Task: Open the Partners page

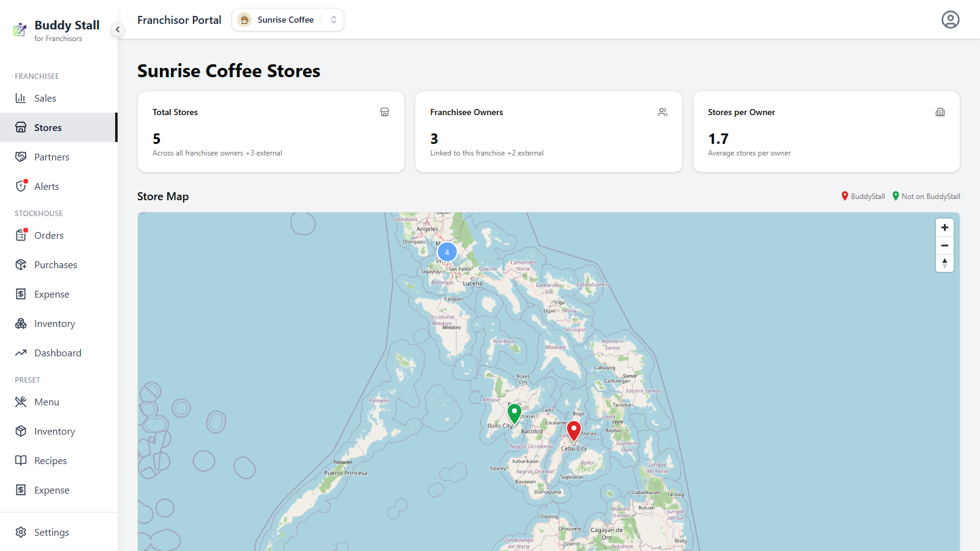Action: click(x=59, y=157)
